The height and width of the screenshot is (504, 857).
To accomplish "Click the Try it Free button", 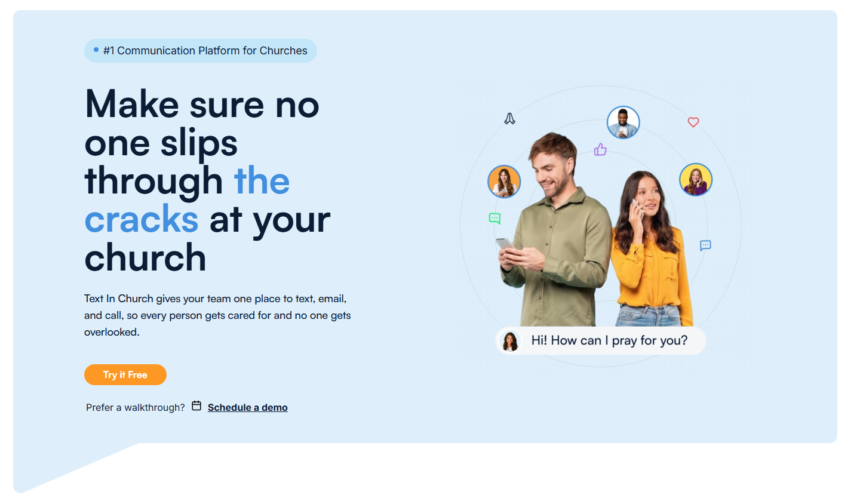I will (125, 375).
